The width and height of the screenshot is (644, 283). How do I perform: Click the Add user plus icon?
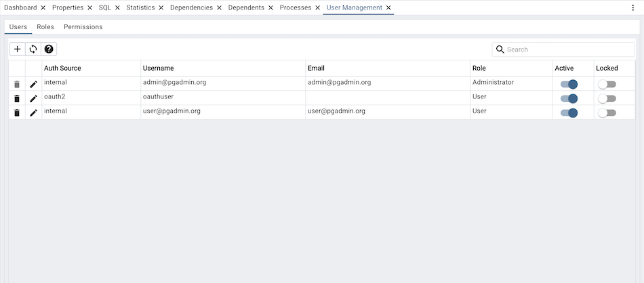click(x=18, y=49)
